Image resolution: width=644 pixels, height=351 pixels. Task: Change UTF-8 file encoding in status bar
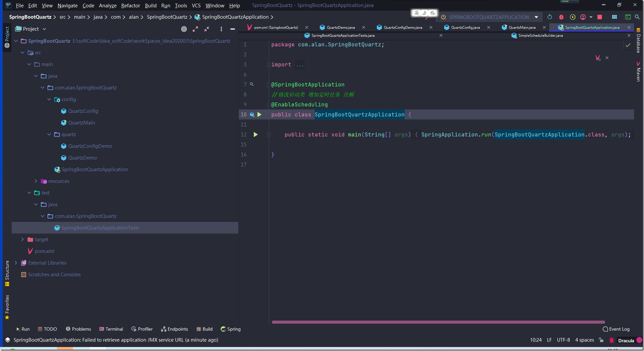pos(563,340)
